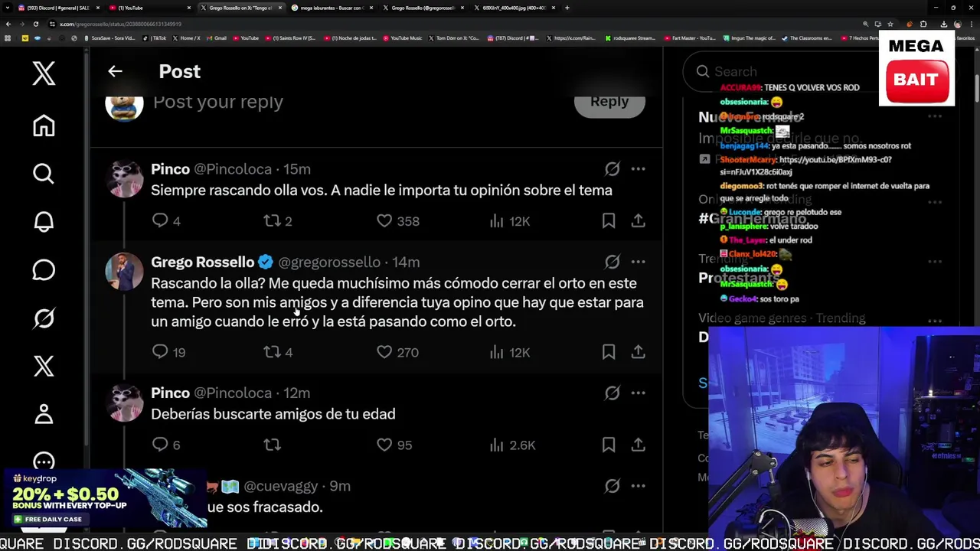Open the browser downloads icon

click(943, 24)
